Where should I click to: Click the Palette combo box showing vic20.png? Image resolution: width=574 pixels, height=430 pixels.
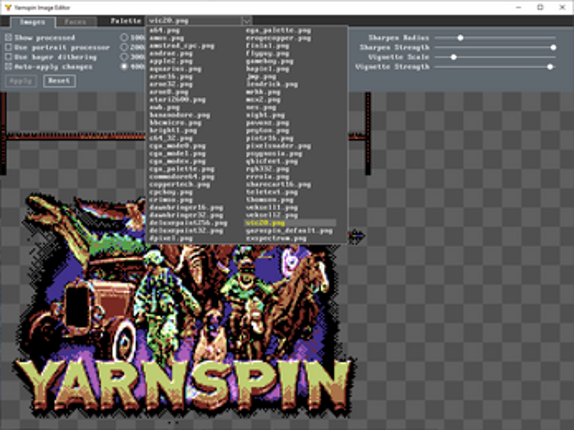coord(198,20)
